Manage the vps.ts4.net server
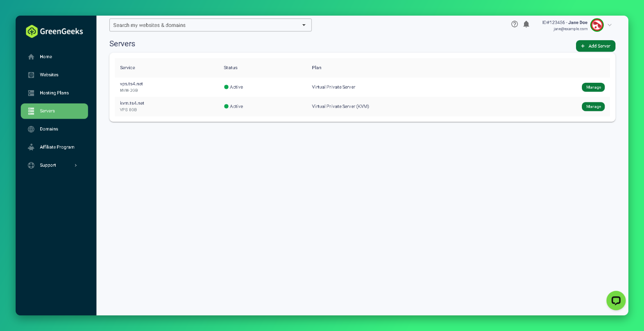644x331 pixels. (x=593, y=87)
